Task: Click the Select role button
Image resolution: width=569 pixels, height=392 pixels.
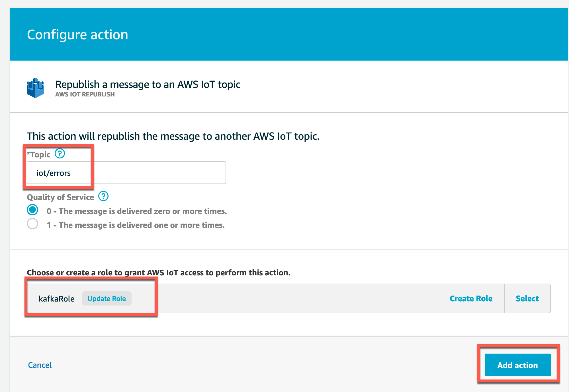Action: tap(527, 298)
